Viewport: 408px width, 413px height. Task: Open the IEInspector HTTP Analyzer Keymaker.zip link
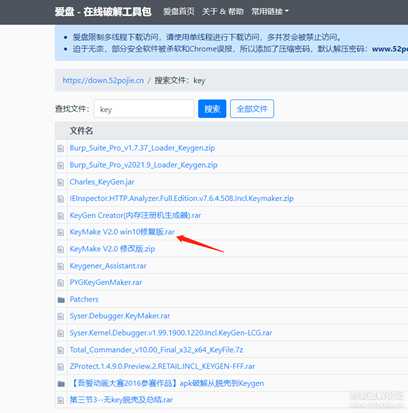coord(182,199)
